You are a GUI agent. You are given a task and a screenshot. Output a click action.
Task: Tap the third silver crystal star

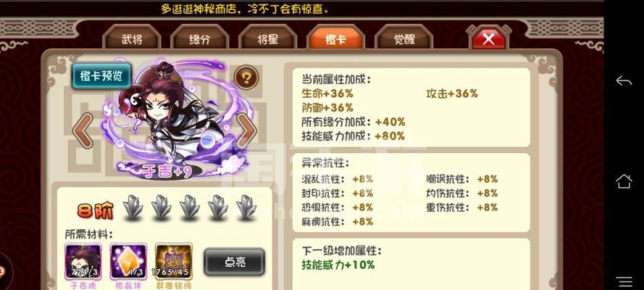pyautogui.click(x=189, y=207)
